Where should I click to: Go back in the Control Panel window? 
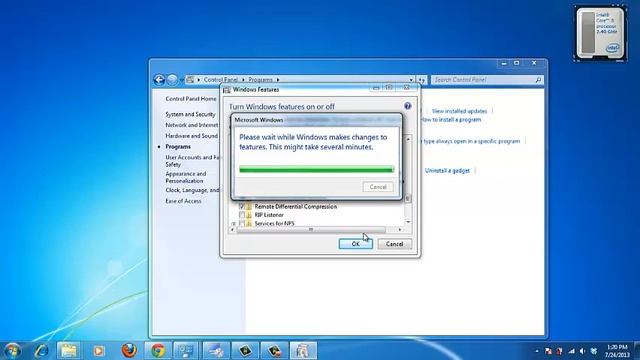[x=159, y=80]
